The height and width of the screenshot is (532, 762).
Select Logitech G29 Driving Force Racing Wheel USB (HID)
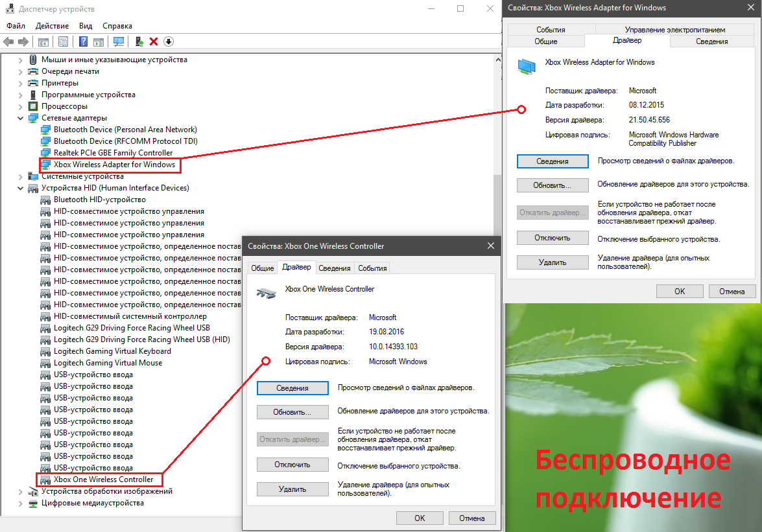[142, 340]
